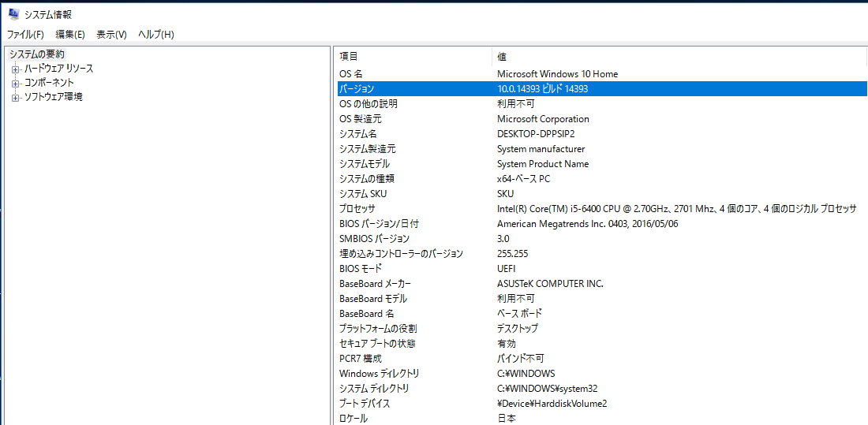
Task: Select ソフトウェア環境 tree item
Action: coord(53,98)
